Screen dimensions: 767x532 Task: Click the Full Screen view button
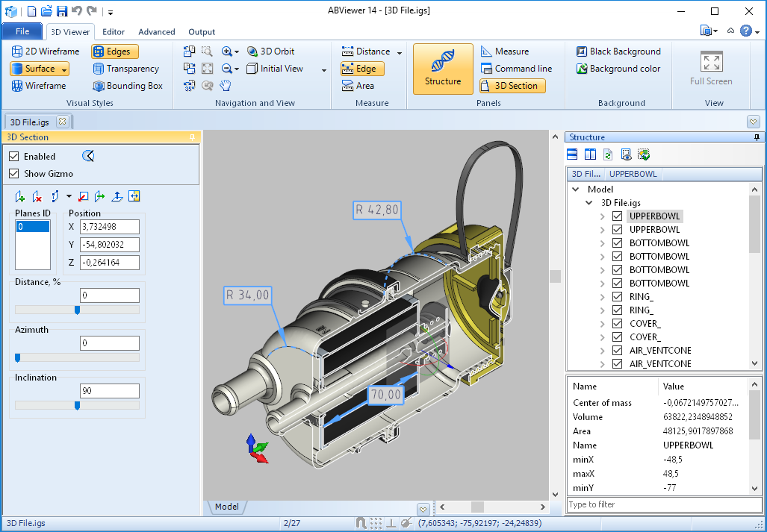click(x=711, y=69)
